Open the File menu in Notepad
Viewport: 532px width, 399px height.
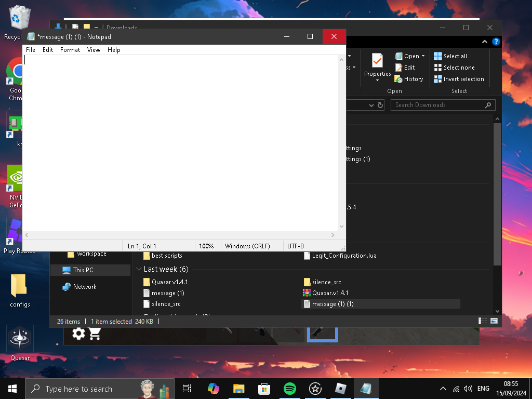click(31, 50)
